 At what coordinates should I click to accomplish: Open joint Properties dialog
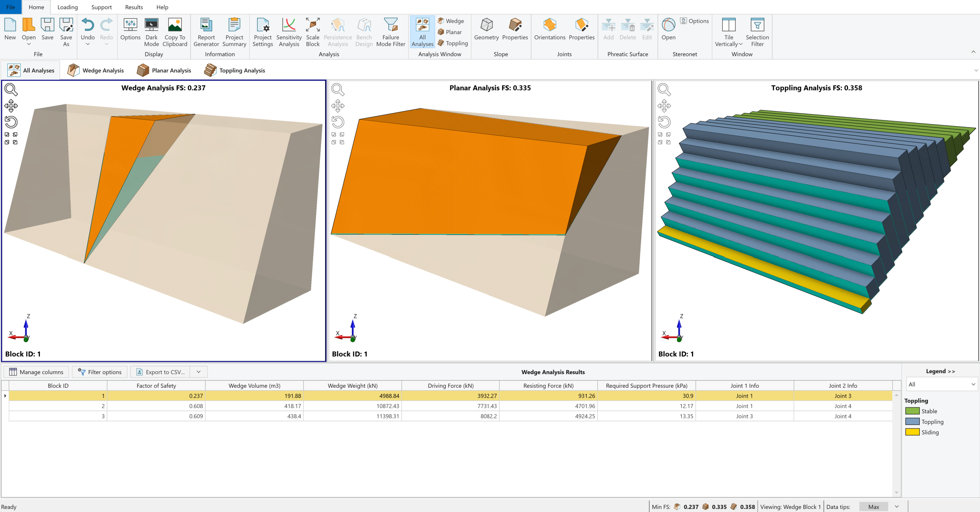pyautogui.click(x=581, y=29)
